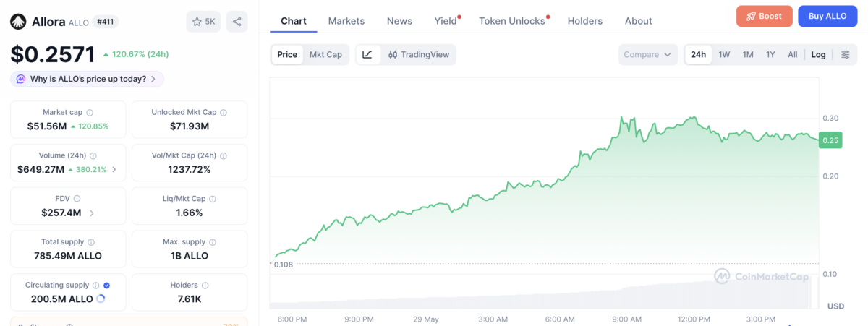Click circulating supply progress ring icon
Image resolution: width=868 pixels, height=326 pixels.
coord(100,299)
